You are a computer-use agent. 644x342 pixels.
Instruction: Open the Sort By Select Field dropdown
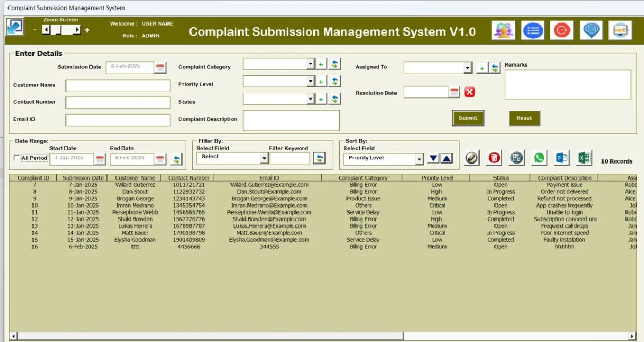point(420,158)
